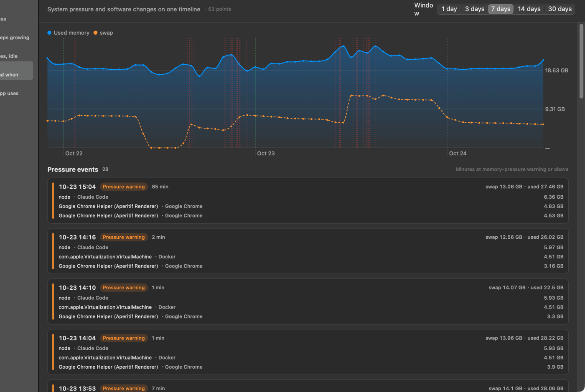The width and height of the screenshot is (585, 392).
Task: Click the 4.83 GB Chrome Helper value
Action: 554,206
